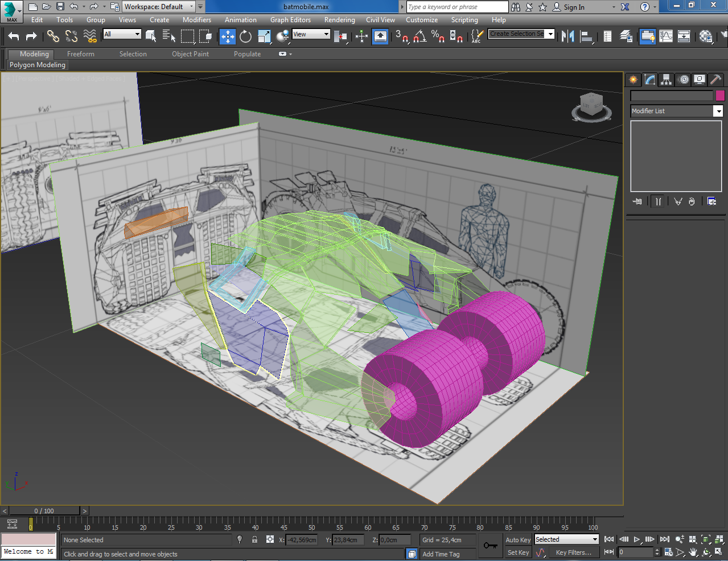Toggle Angle Snap

click(420, 36)
